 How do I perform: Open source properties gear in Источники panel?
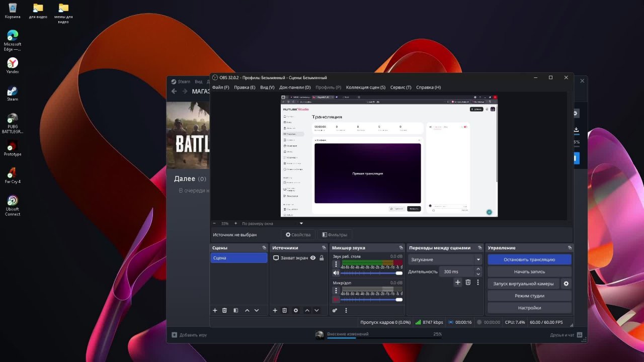tap(296, 311)
